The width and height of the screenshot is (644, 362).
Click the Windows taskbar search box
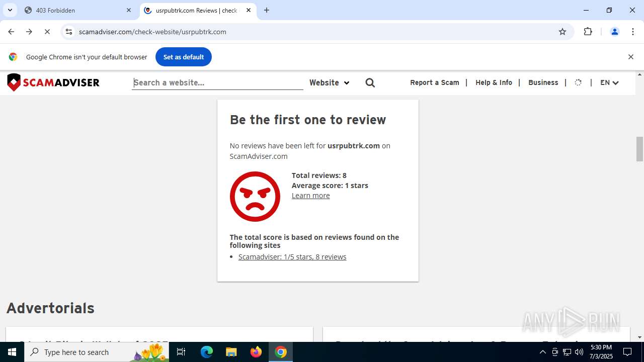click(x=97, y=352)
